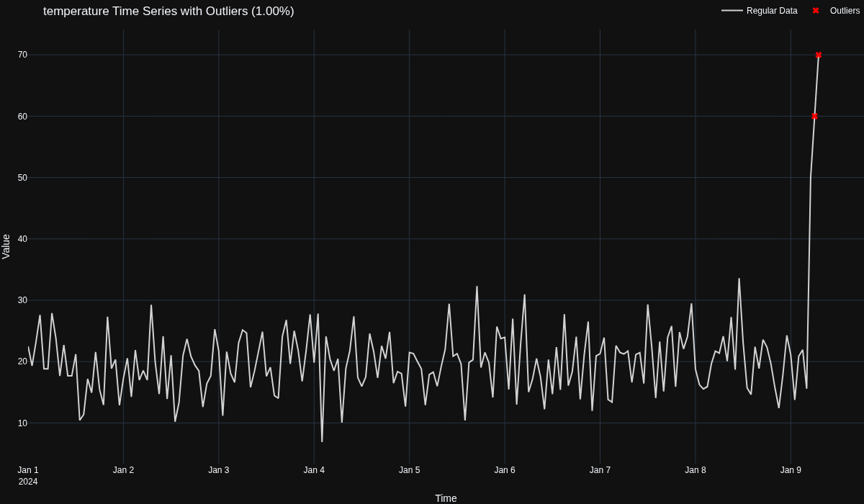The width and height of the screenshot is (864, 504).
Task: Click the 'Jan 4' axis label
Action: point(314,470)
